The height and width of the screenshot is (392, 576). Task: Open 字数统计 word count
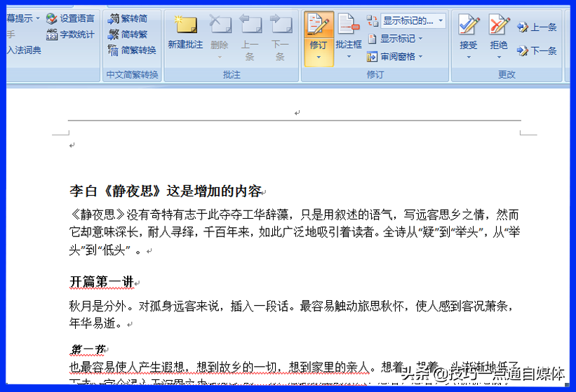coord(71,34)
